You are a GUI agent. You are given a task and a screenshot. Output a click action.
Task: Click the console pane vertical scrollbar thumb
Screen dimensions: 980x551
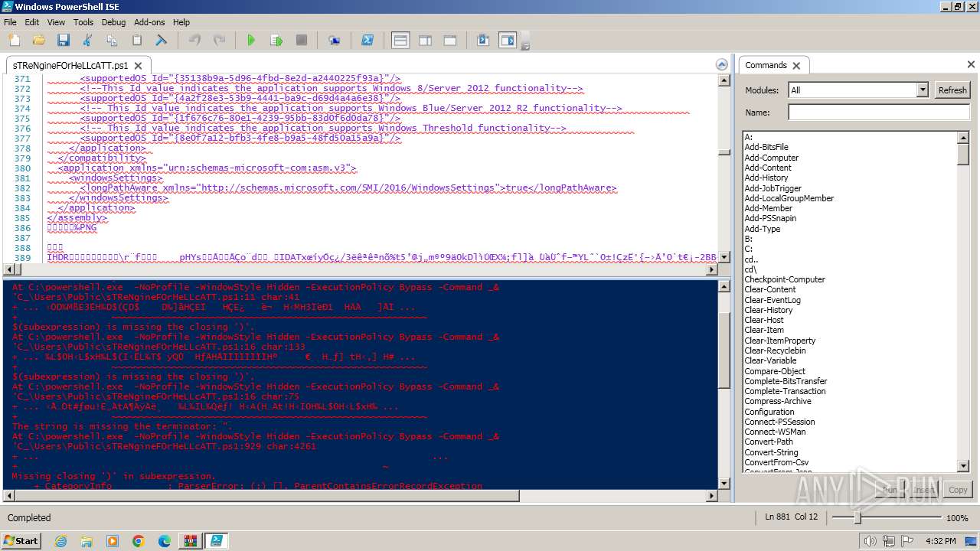pos(724,350)
